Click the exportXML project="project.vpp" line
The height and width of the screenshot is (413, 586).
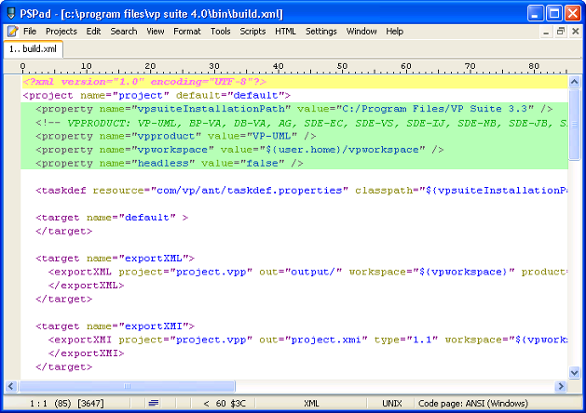[x=308, y=272]
